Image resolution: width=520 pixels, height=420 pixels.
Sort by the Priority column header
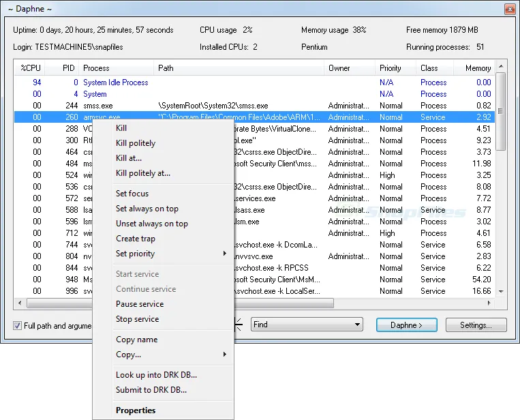pos(396,68)
